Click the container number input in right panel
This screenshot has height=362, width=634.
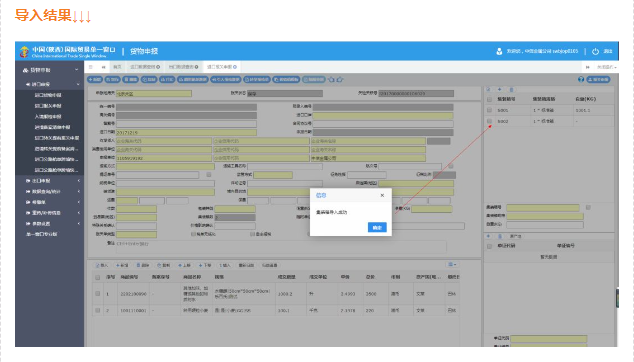click(543, 208)
